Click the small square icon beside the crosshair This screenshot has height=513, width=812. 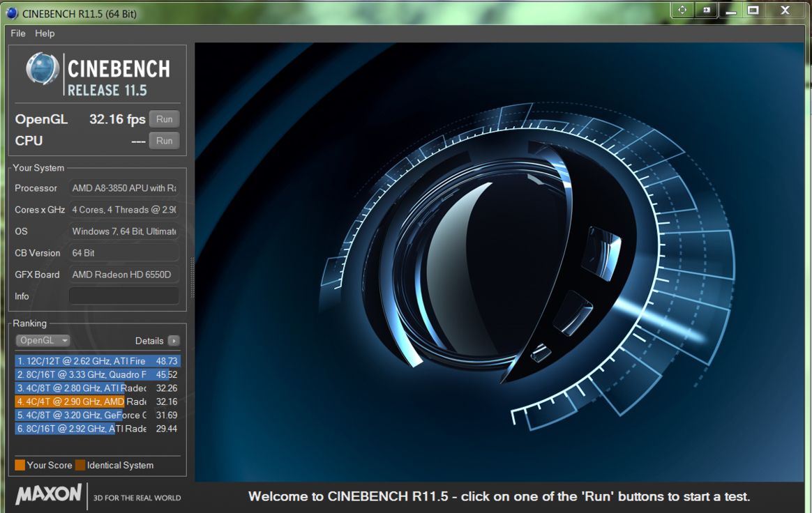click(707, 10)
